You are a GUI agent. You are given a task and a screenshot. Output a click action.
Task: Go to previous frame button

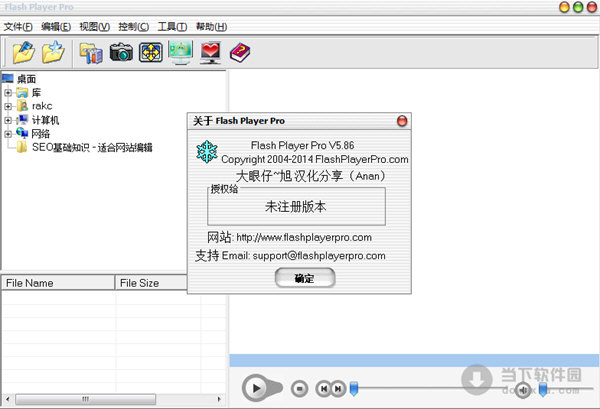323,389
